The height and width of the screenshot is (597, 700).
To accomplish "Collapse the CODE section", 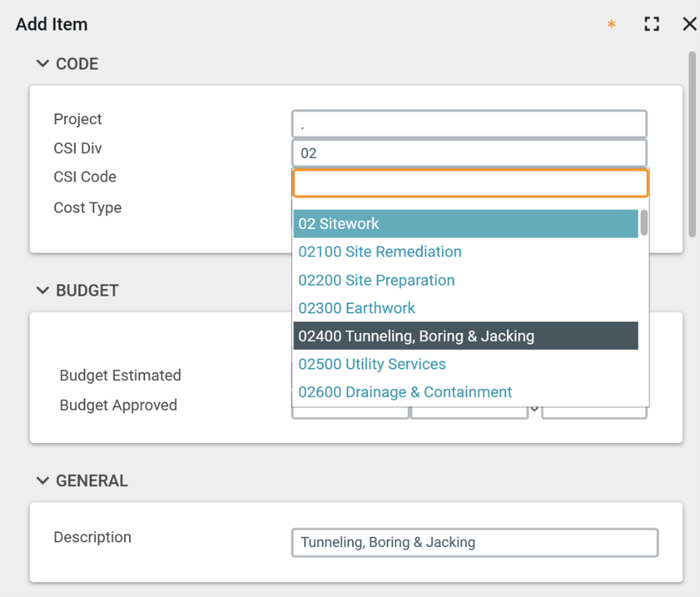I will coord(43,64).
